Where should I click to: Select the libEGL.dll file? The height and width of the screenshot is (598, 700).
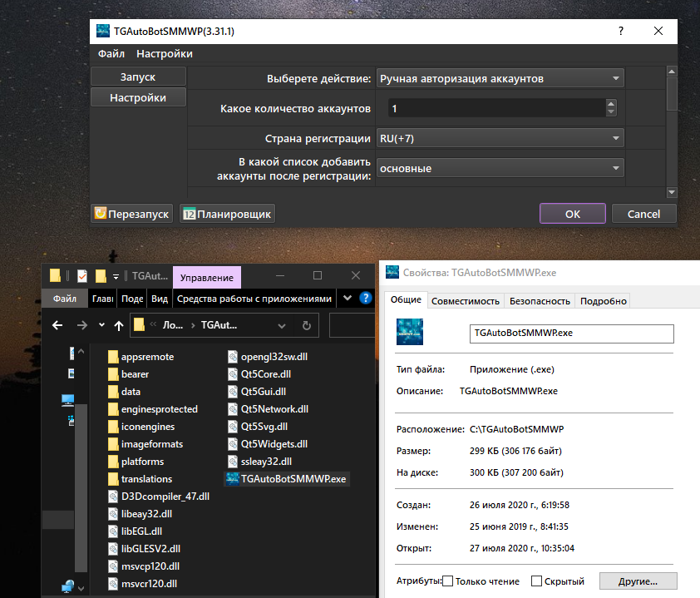[x=136, y=531]
